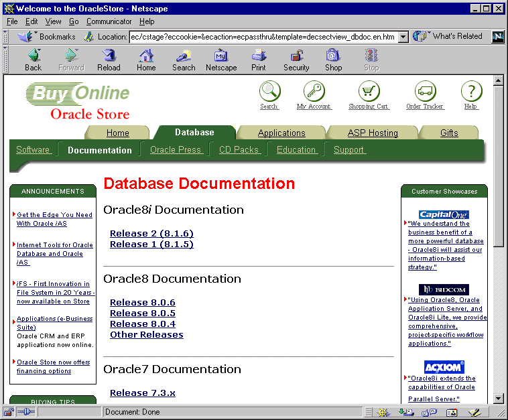The width and height of the screenshot is (508, 420).
Task: Open the Oracle Store Search magnifier icon
Action: click(x=269, y=91)
